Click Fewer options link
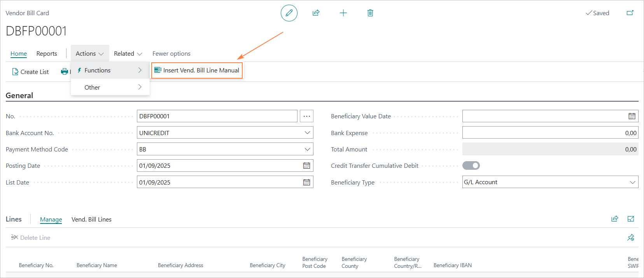 point(171,54)
